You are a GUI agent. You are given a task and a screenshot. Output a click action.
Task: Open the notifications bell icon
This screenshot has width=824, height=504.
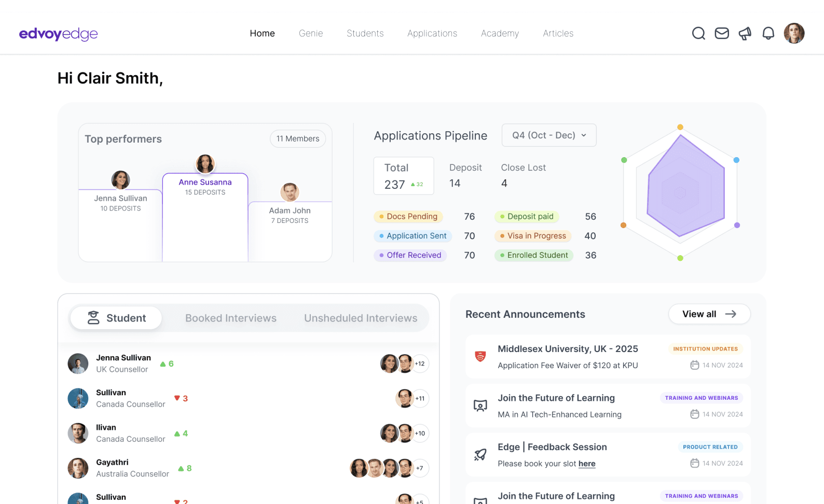pos(768,33)
